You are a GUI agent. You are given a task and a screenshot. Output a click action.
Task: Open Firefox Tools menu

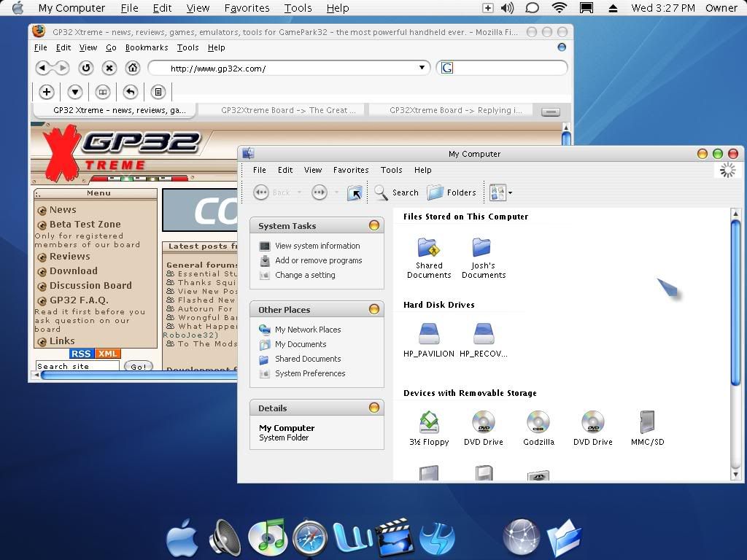(x=187, y=47)
